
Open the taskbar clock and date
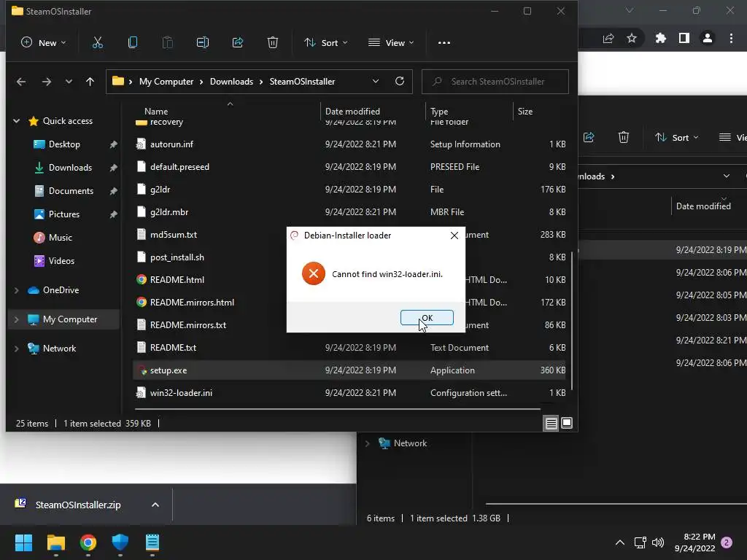(694, 542)
